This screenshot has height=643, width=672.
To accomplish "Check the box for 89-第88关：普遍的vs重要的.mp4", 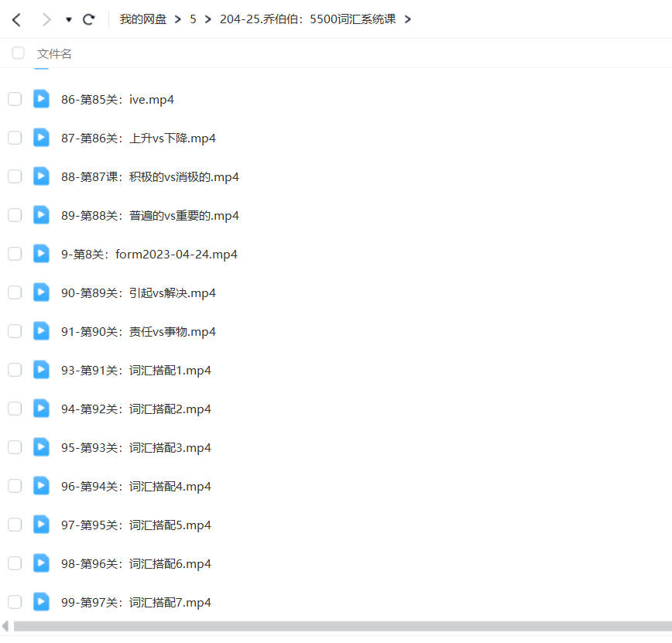I will (15, 215).
